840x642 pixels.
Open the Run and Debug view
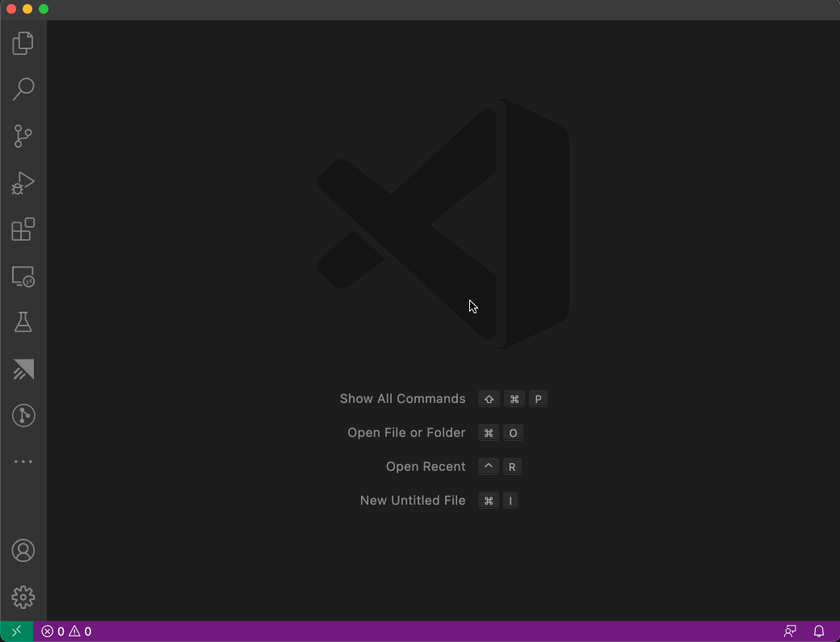(x=23, y=183)
